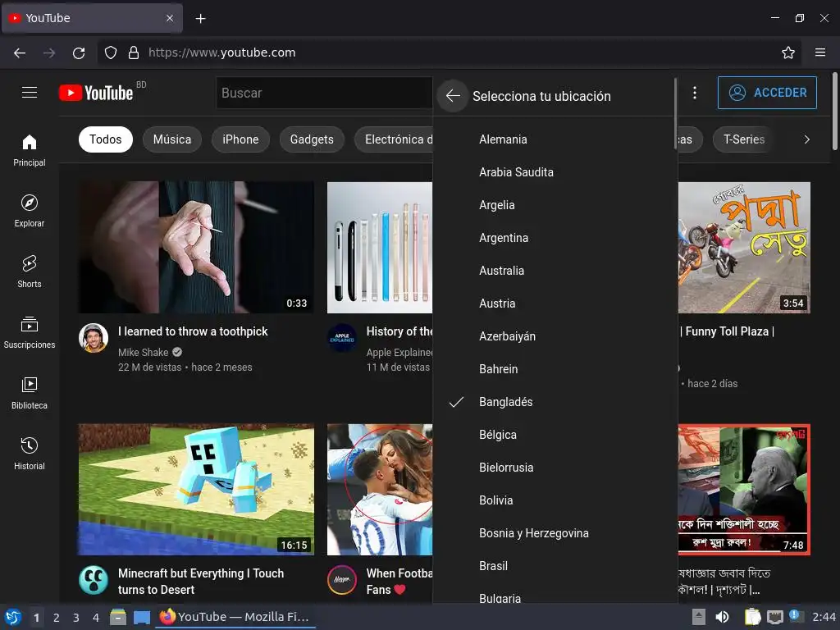Switch to workspace 2 in taskbar
The image size is (840, 630).
(x=57, y=618)
